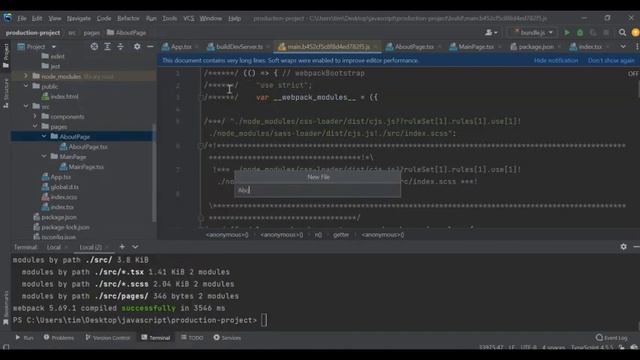This screenshot has width=640, height=360.
Task: Collapse the pages folder
Action: (35, 127)
